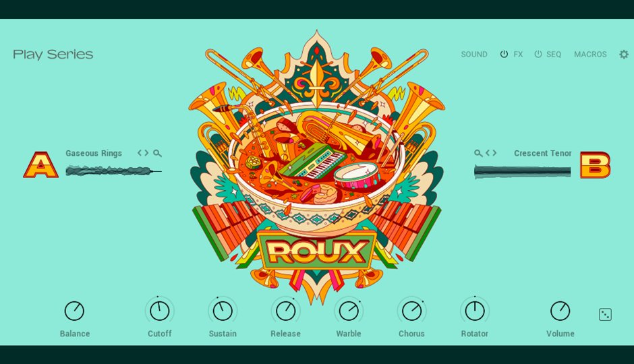Image resolution: width=634 pixels, height=364 pixels.
Task: Open the settings gear icon
Action: click(x=624, y=54)
